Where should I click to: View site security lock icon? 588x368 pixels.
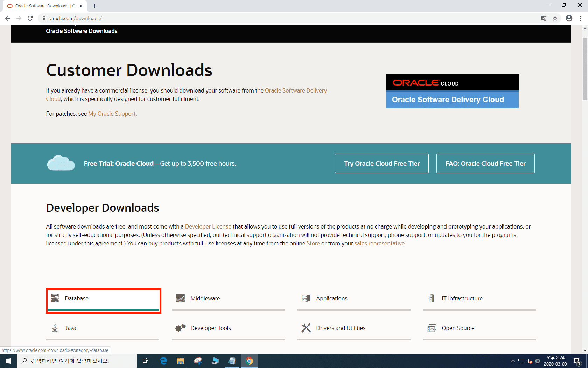[x=44, y=18]
